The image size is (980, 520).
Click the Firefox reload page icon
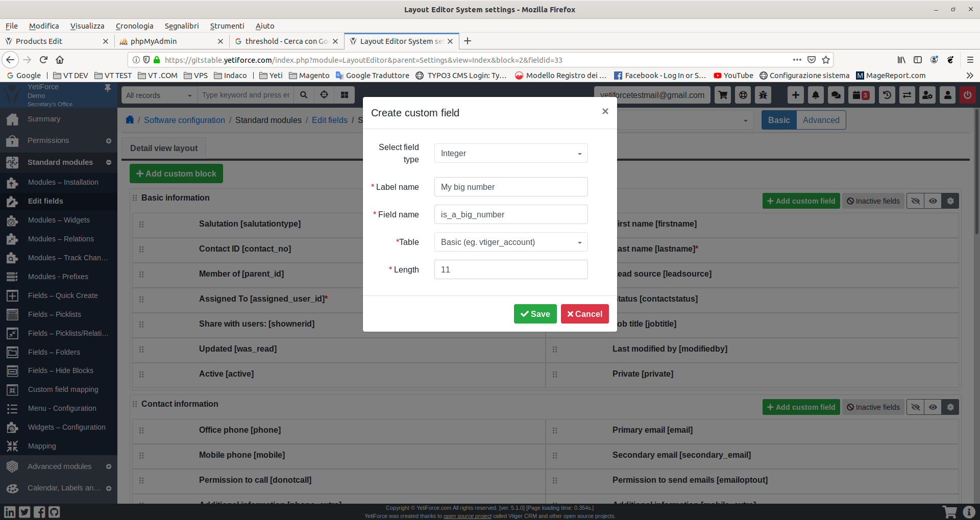pos(44,60)
